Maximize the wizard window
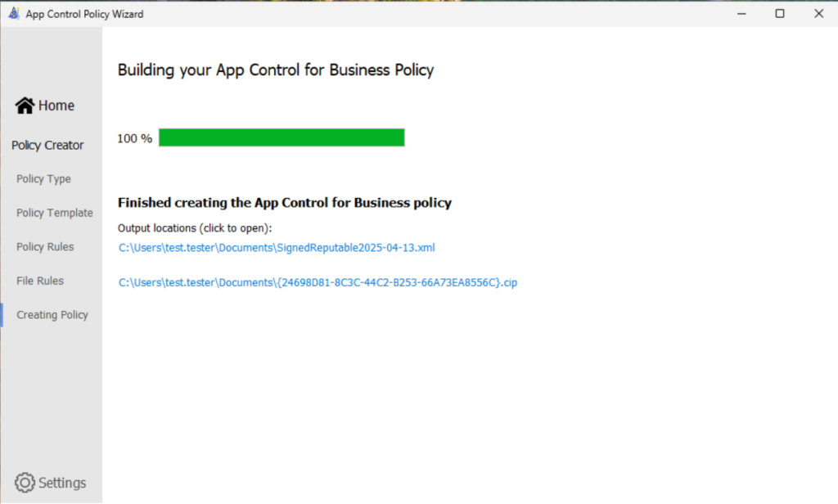This screenshot has height=504, width=838. click(780, 14)
